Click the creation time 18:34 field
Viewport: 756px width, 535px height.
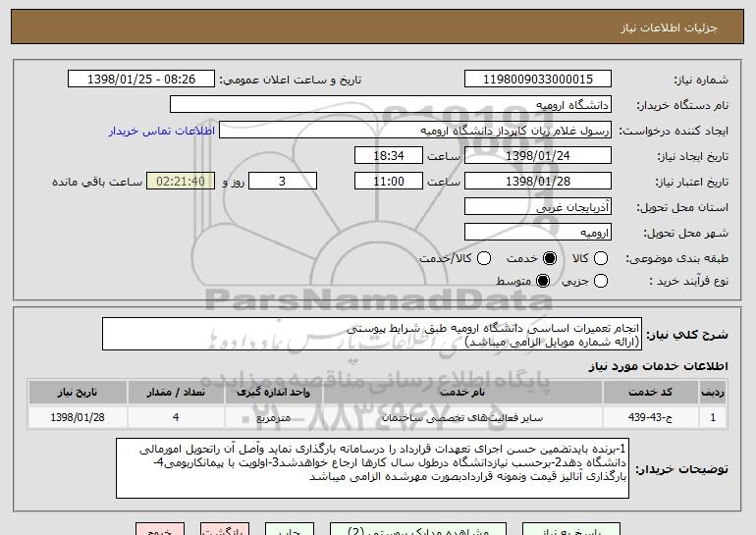tap(389, 156)
